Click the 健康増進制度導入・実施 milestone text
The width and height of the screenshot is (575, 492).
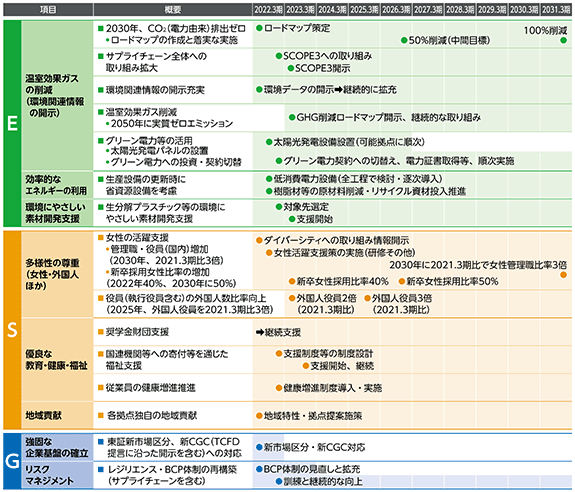tap(333, 388)
